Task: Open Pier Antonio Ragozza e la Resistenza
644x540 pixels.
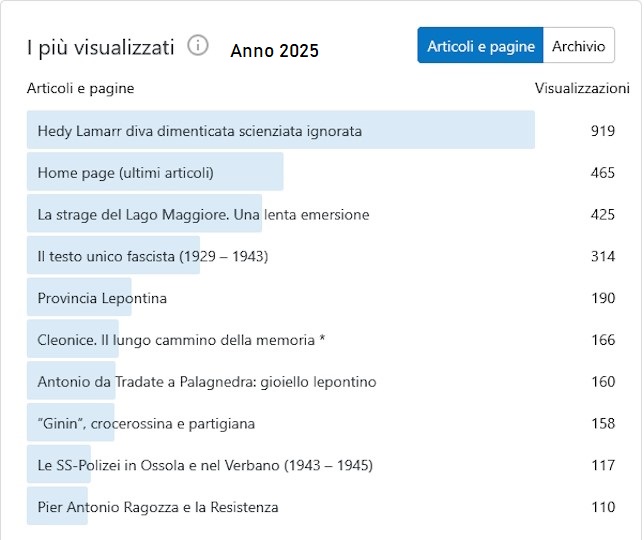Action: click(157, 508)
